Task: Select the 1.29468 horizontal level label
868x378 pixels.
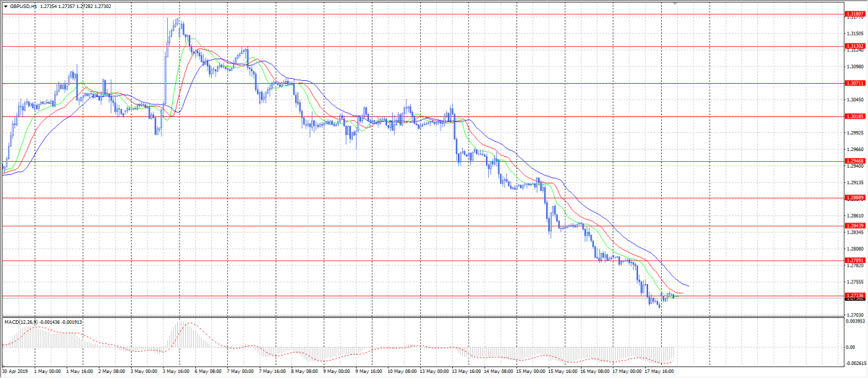Action: click(854, 161)
